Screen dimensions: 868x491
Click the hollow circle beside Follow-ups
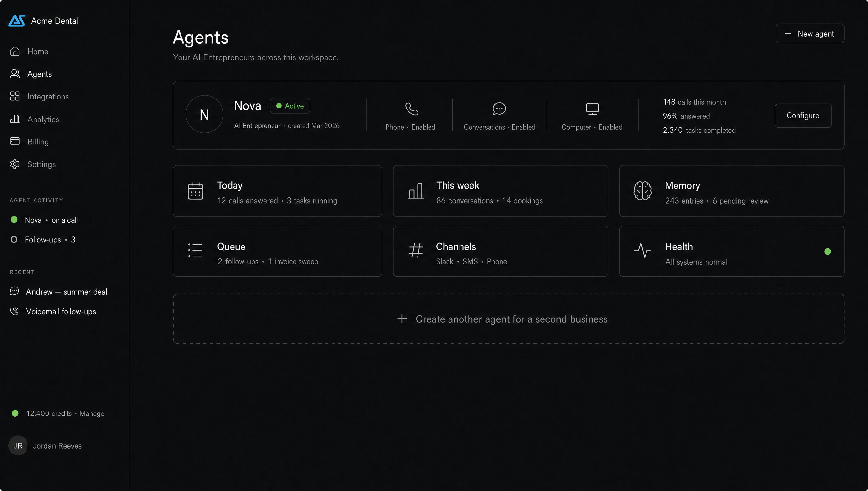click(14, 239)
